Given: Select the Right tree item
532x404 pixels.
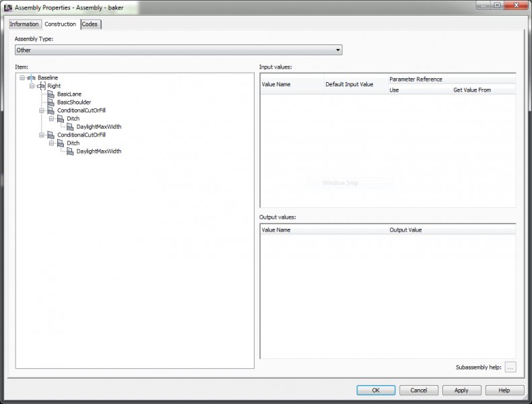Looking at the screenshot, I should click(x=54, y=86).
